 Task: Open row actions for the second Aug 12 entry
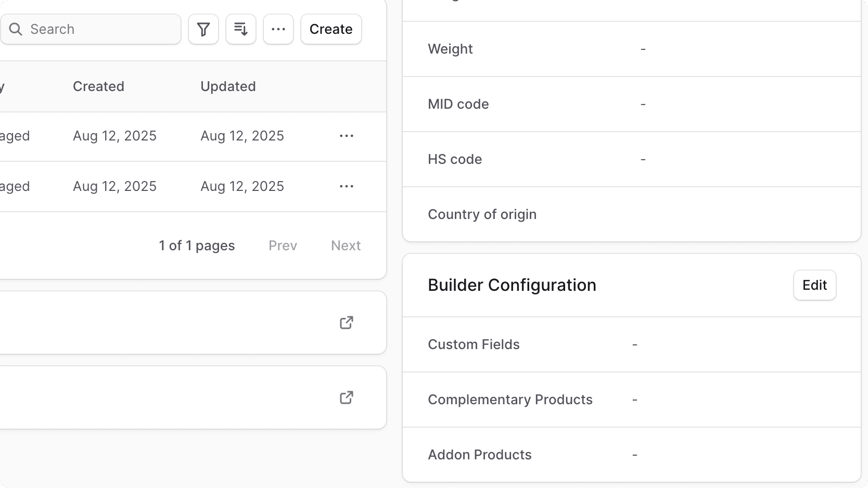346,186
